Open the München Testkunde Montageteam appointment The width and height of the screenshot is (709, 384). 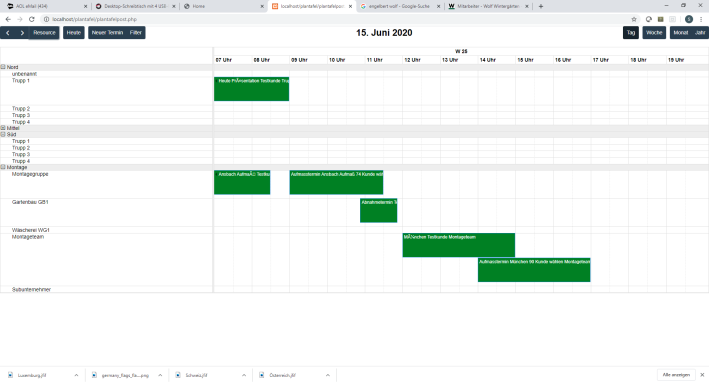pos(458,245)
